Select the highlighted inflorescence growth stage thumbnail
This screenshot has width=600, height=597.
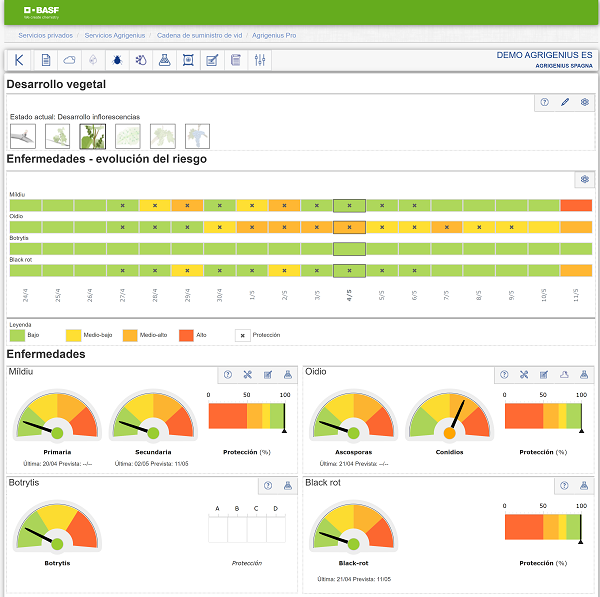pyautogui.click(x=93, y=136)
